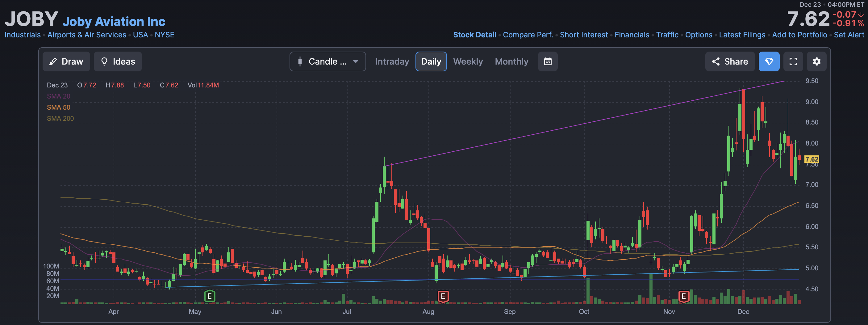
Task: Open Short Interest page
Action: click(x=584, y=35)
